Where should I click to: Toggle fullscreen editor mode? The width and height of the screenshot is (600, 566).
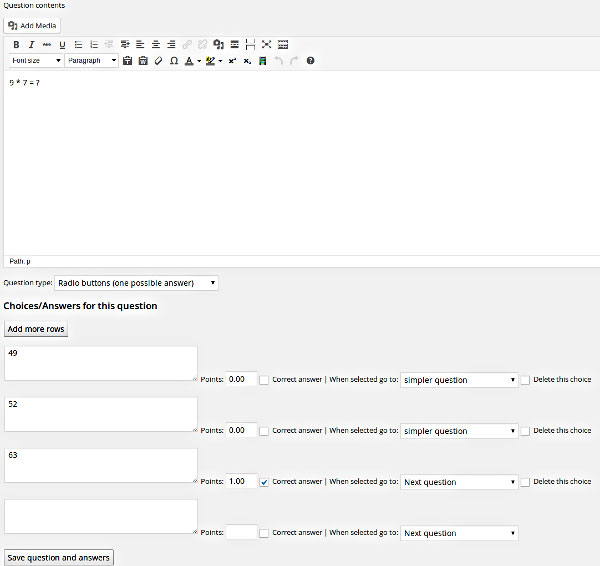pos(266,45)
